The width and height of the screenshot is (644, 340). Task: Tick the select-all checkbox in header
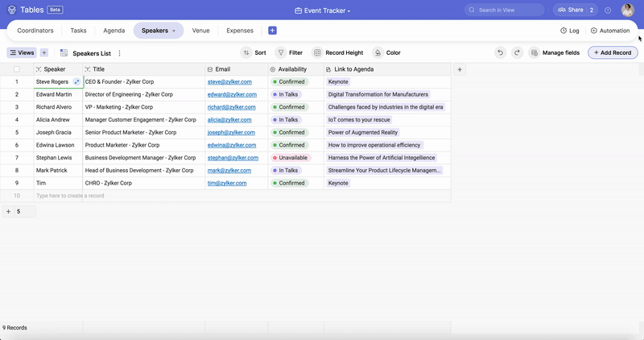point(17,69)
